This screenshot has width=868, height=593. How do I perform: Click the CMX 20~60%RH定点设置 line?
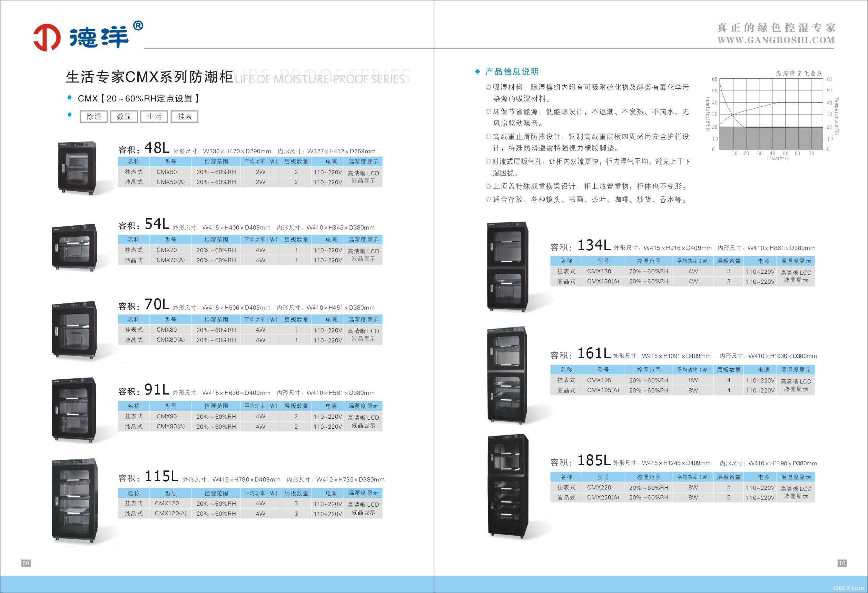click(x=139, y=99)
